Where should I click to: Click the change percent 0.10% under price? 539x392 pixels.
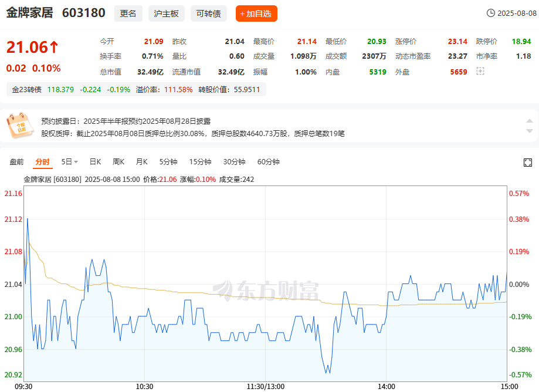pyautogui.click(x=46, y=68)
